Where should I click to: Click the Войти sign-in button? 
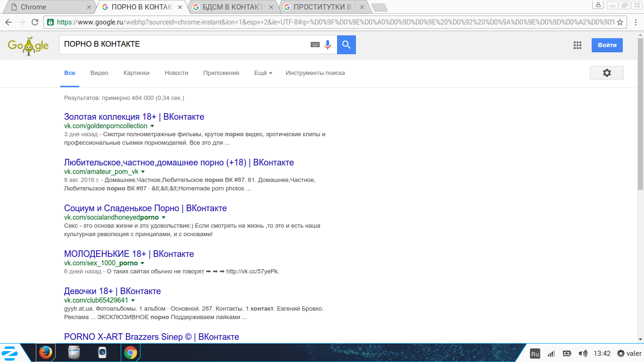click(x=607, y=45)
